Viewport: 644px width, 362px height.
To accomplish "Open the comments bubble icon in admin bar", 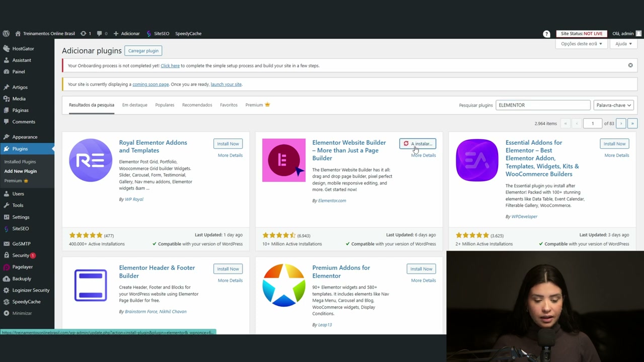I will 102,34.
